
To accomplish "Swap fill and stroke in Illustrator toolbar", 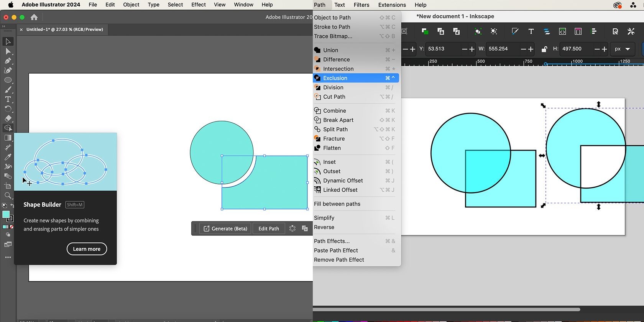I will [12, 206].
